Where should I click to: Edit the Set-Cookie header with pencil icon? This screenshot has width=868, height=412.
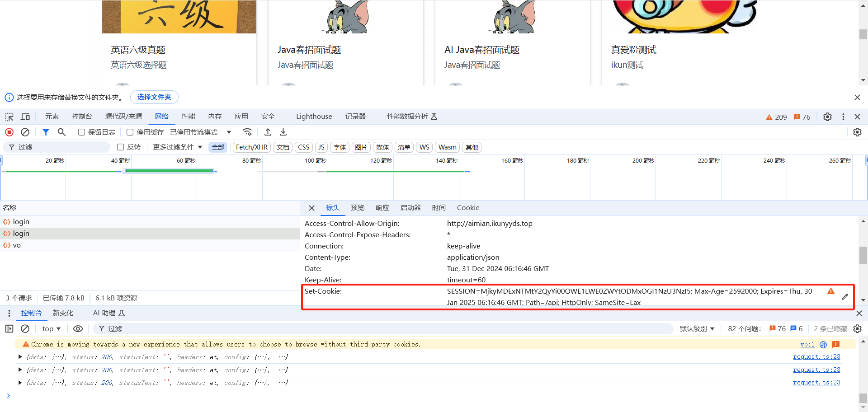(844, 297)
